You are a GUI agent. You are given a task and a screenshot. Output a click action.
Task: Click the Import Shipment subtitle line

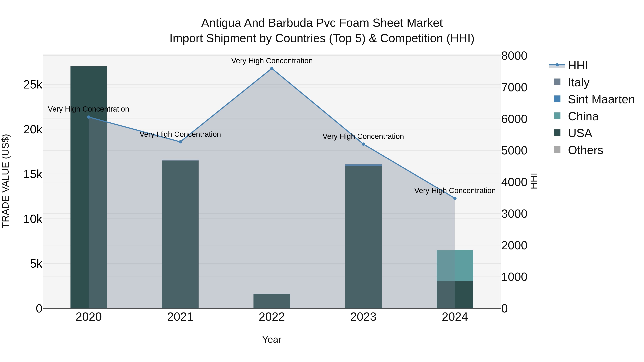(x=322, y=38)
